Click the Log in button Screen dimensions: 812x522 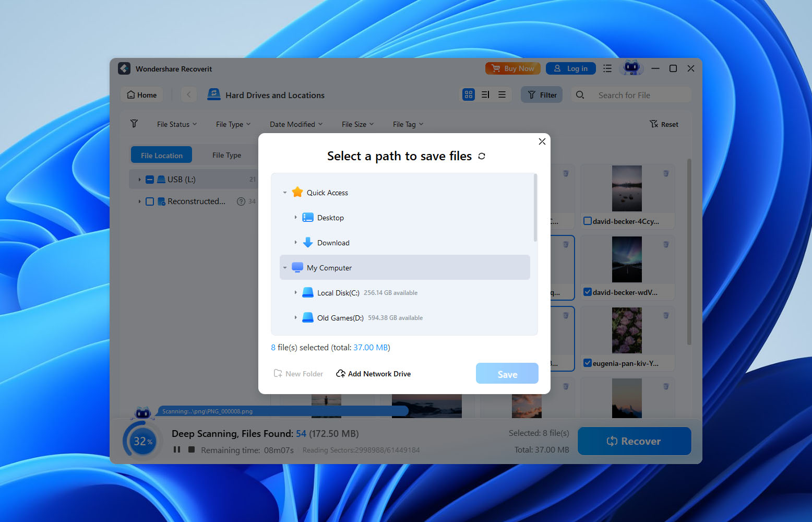[571, 68]
